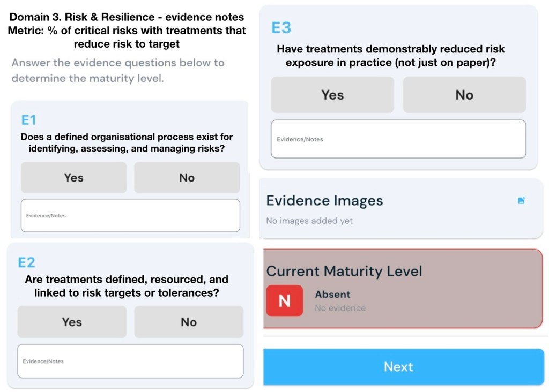Select Yes for question E1
This screenshot has width=549, height=392.
[x=74, y=178]
